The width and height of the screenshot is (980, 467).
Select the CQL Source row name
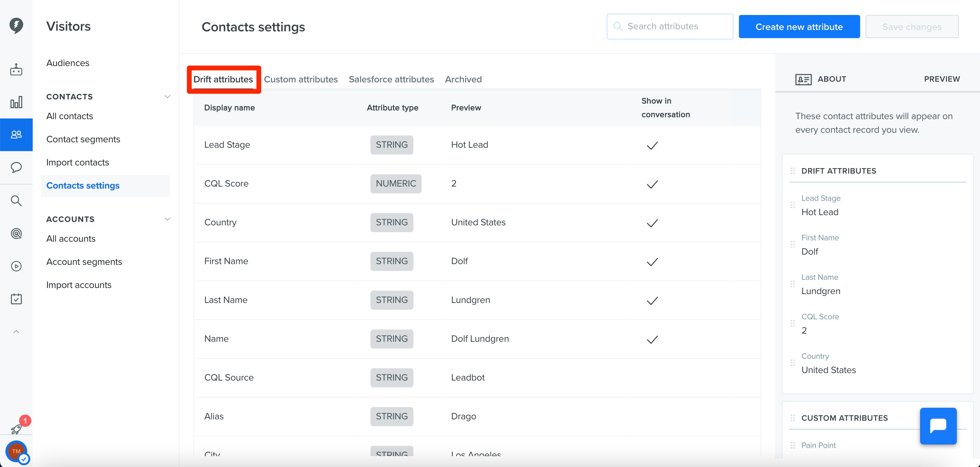point(228,377)
